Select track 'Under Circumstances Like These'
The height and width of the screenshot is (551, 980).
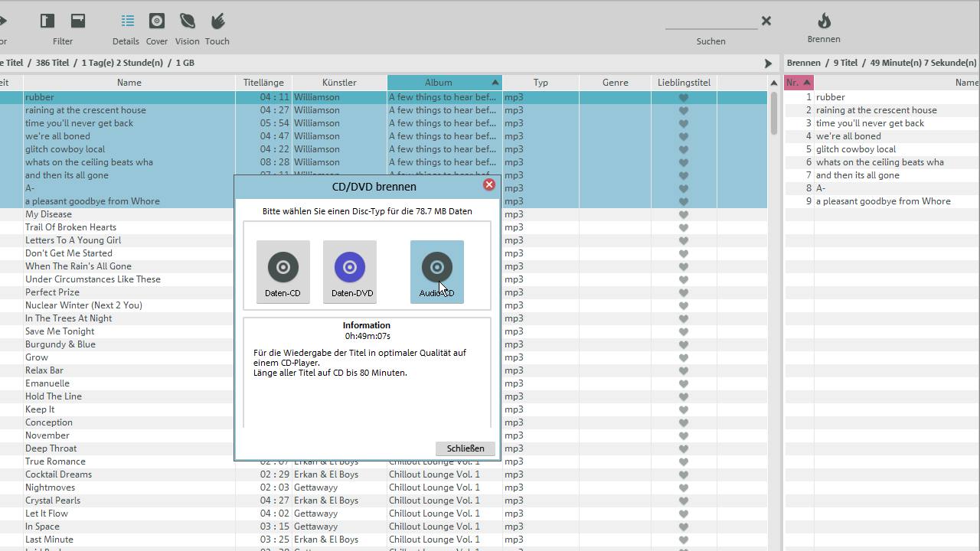coord(93,279)
